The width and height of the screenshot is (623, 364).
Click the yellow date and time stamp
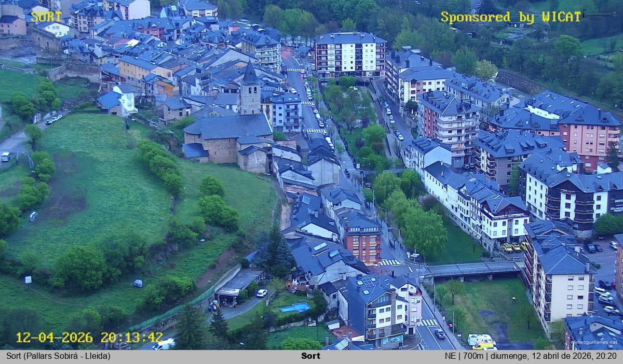(x=89, y=338)
